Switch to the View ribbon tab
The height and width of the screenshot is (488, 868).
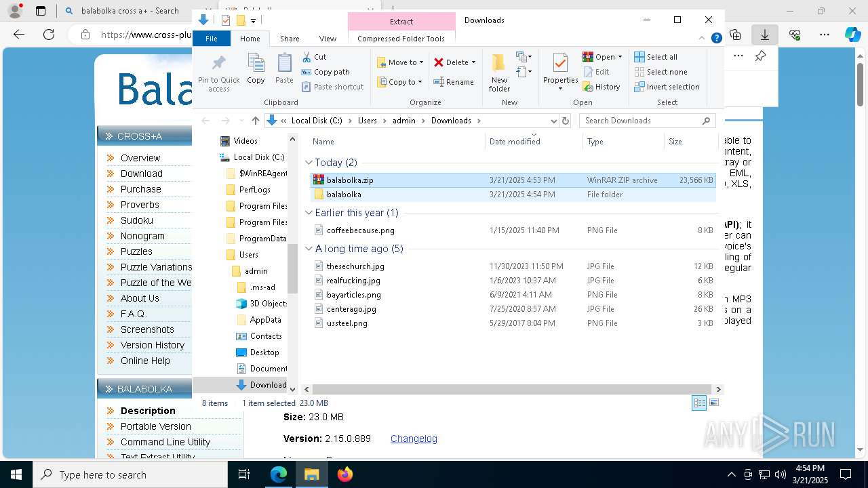pos(328,39)
